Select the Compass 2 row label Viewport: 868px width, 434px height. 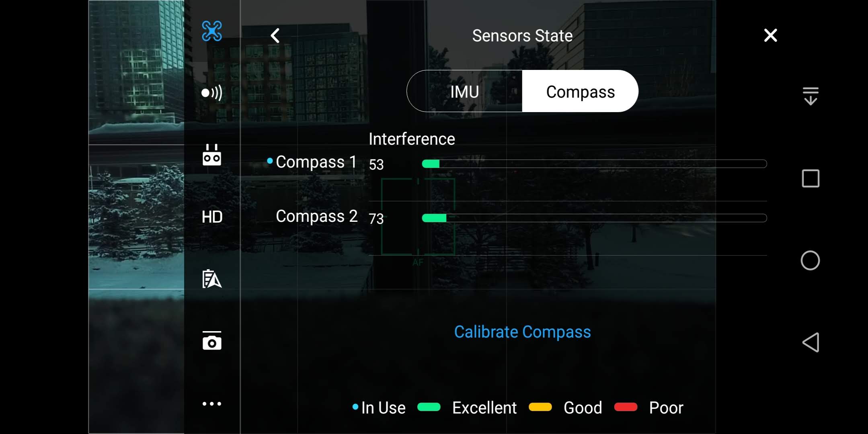[x=316, y=217]
